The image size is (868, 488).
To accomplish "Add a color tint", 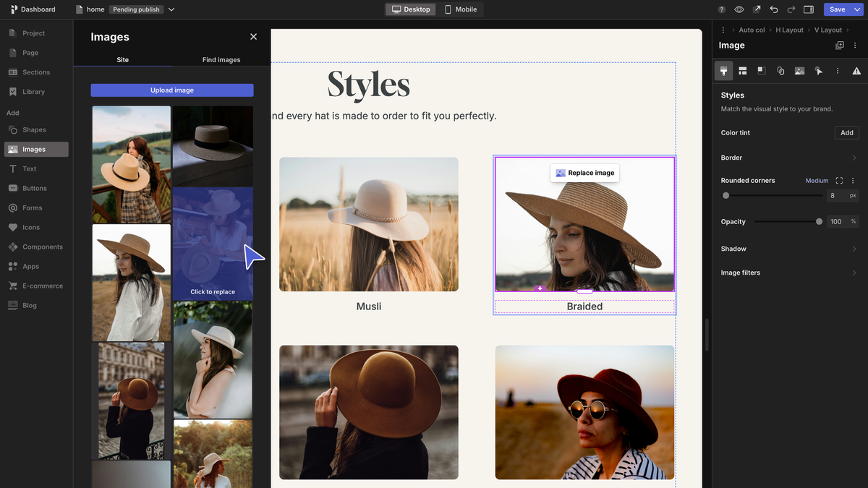I will pos(847,133).
